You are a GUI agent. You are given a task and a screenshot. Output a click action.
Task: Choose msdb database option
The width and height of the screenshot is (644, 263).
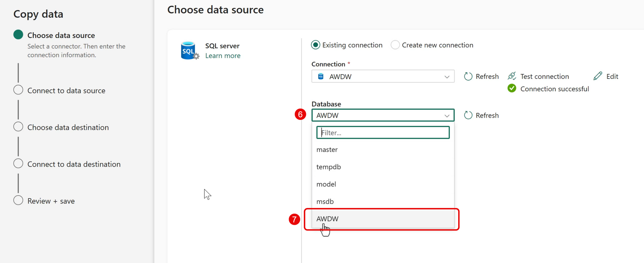point(325,202)
